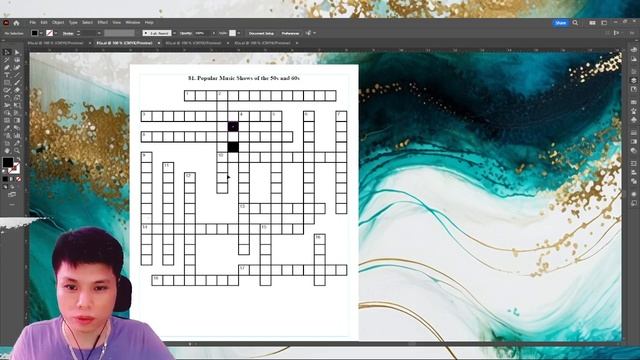Open the Appearance panel icon in right dock
This screenshot has width=640, height=360.
click(633, 194)
